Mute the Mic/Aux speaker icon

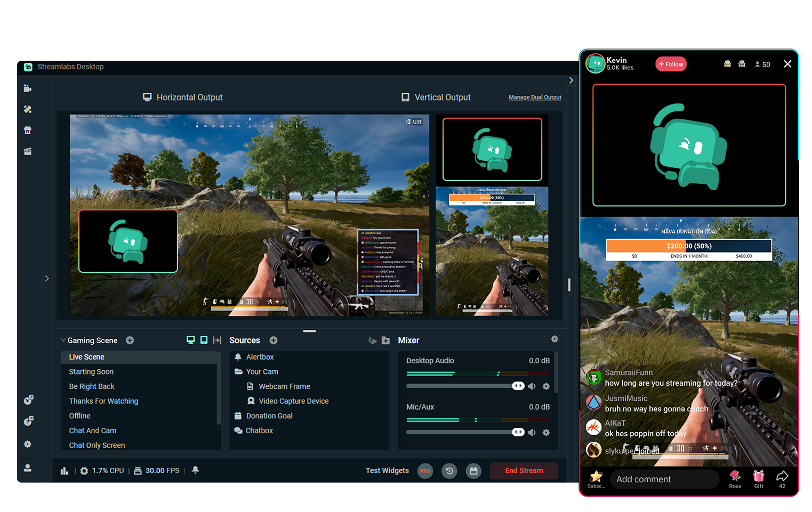[532, 432]
